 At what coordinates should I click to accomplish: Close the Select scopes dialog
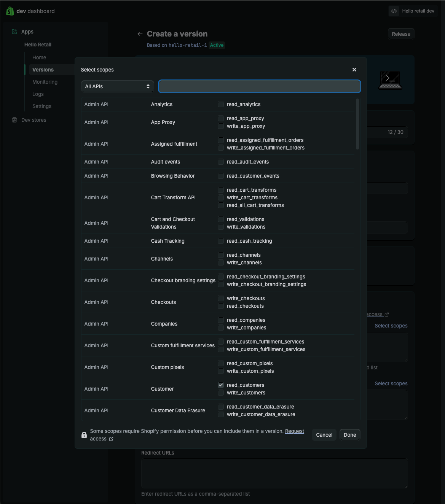click(354, 70)
